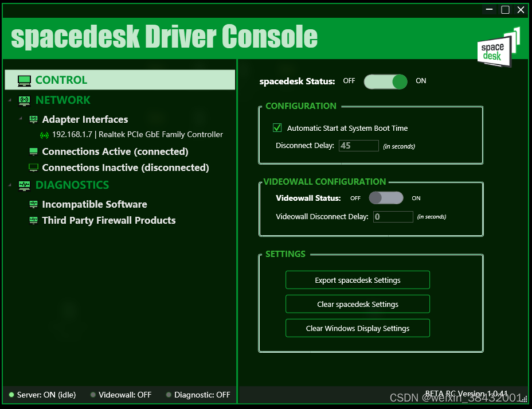Collapse the Adapter Interfaces node
Viewport: 532px width, 409px height.
(x=21, y=119)
